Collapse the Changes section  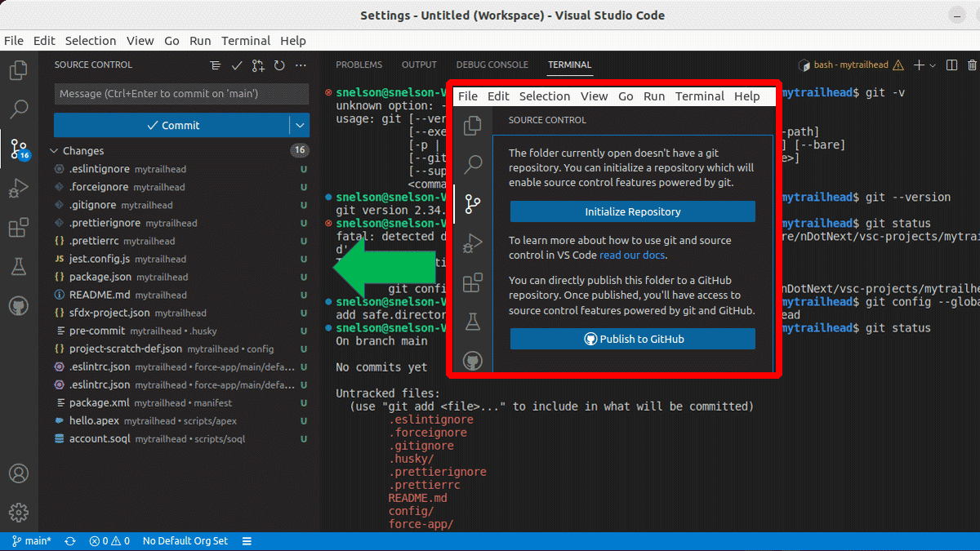55,151
